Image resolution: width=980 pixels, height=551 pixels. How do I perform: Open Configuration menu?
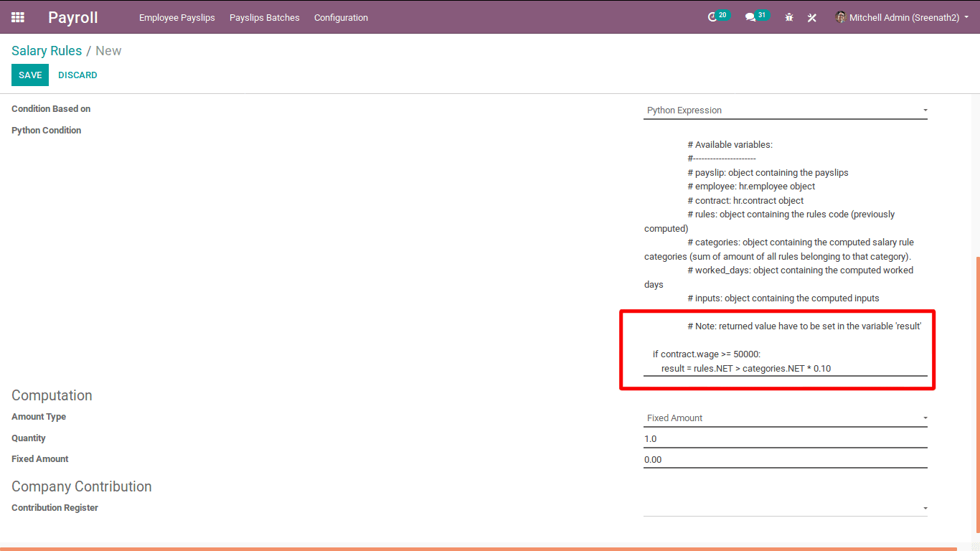341,17
